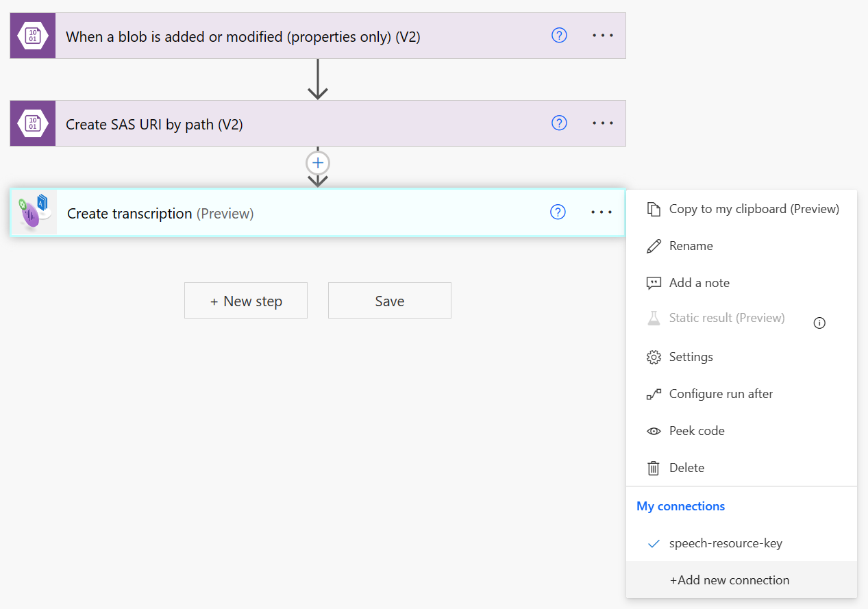Choose Peek code from the menu
868x609 pixels.
(x=697, y=431)
